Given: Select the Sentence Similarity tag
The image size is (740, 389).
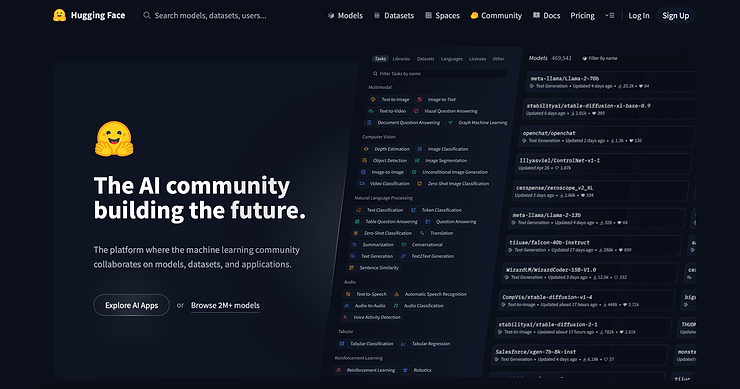Looking at the screenshot, I should pyautogui.click(x=374, y=268).
